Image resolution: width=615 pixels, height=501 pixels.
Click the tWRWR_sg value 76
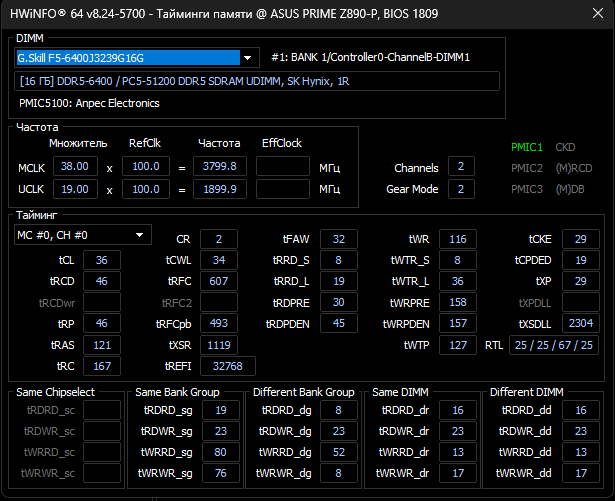221,473
